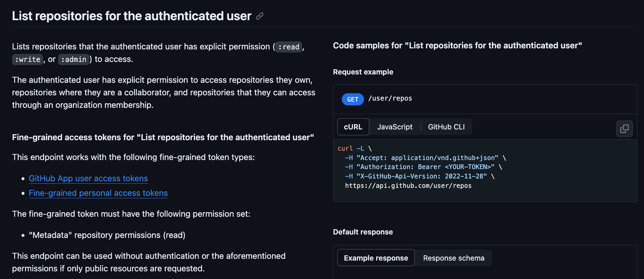Click the :write inline code label
The height and width of the screenshot is (279, 644).
[28, 59]
